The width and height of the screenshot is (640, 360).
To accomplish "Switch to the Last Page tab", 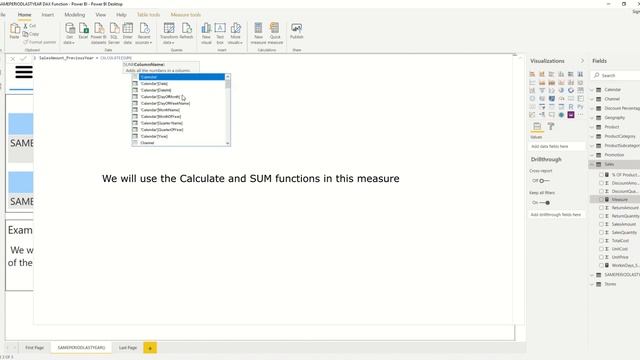I will 128,348.
